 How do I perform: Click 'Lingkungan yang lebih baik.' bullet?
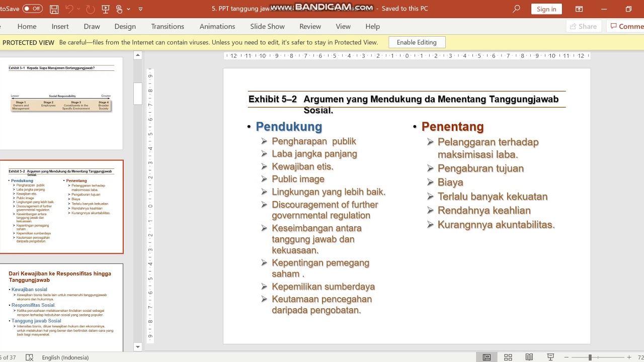coord(329,192)
